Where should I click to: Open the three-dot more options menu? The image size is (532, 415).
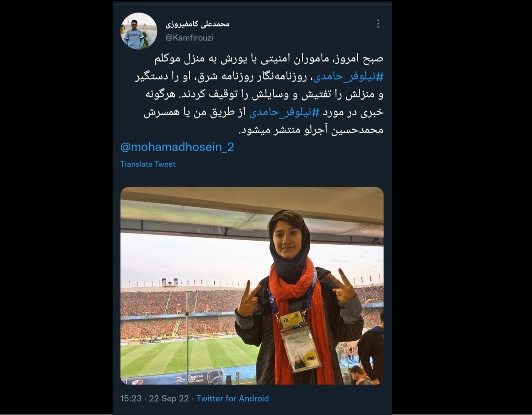pos(378,23)
